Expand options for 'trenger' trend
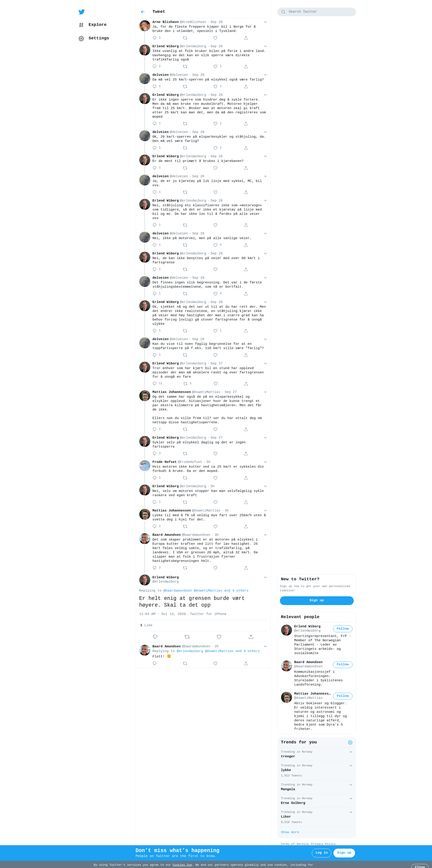Viewport: 432px width, 868px height. 351,752
